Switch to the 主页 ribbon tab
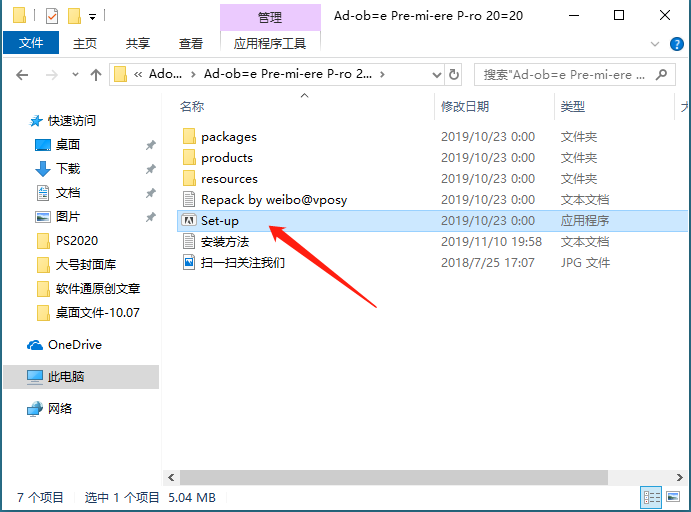 (85, 43)
